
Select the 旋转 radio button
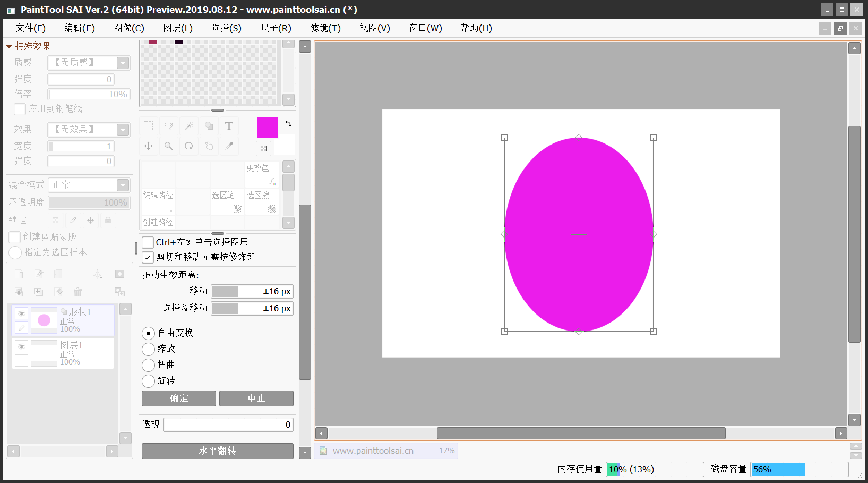pos(149,381)
